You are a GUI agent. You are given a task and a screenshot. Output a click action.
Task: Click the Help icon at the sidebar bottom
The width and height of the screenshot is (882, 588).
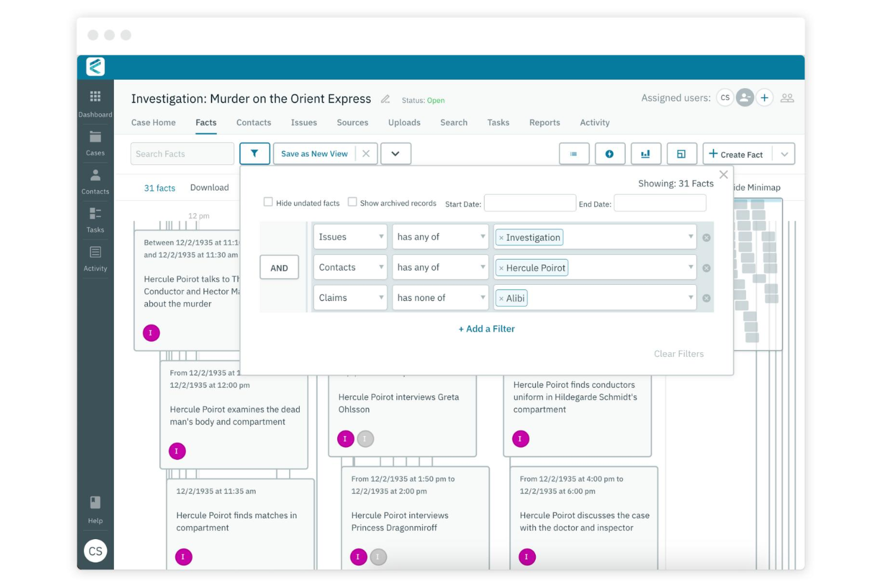click(x=95, y=502)
